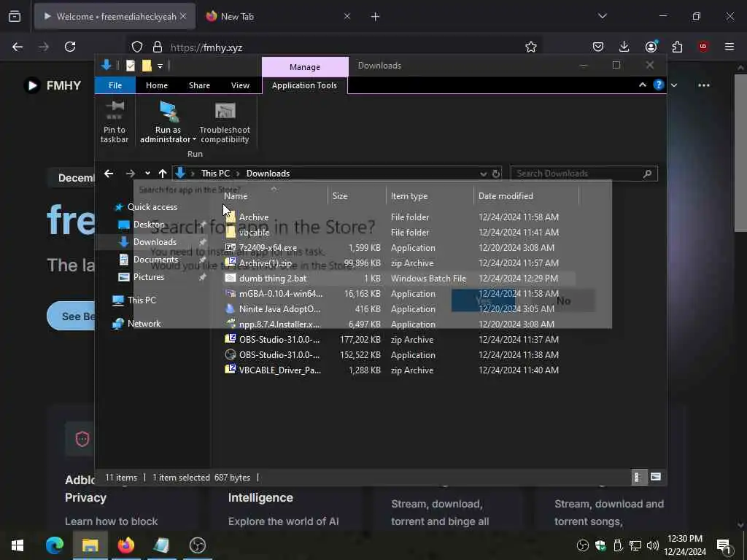
Task: Switch to New Tab in Firefox
Action: [279, 17]
